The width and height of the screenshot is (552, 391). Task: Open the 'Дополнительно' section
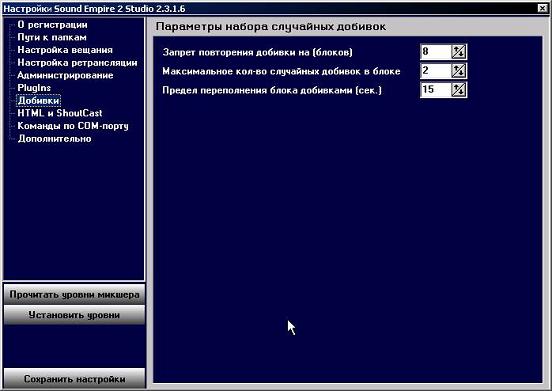(55, 139)
